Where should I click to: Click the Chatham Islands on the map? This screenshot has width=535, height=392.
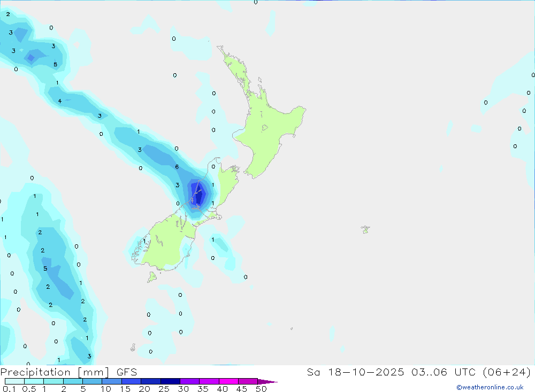coord(365,229)
